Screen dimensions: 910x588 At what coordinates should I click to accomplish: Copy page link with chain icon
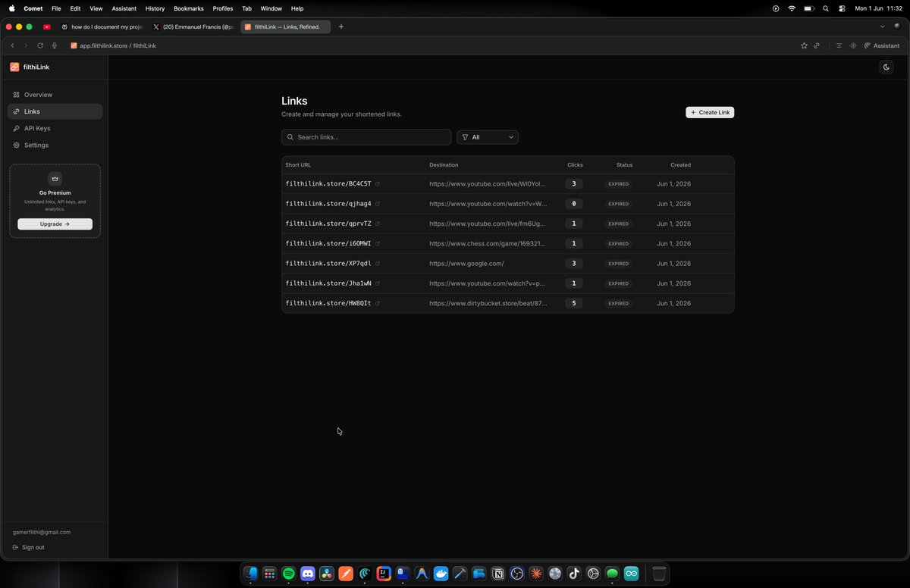pos(817,45)
